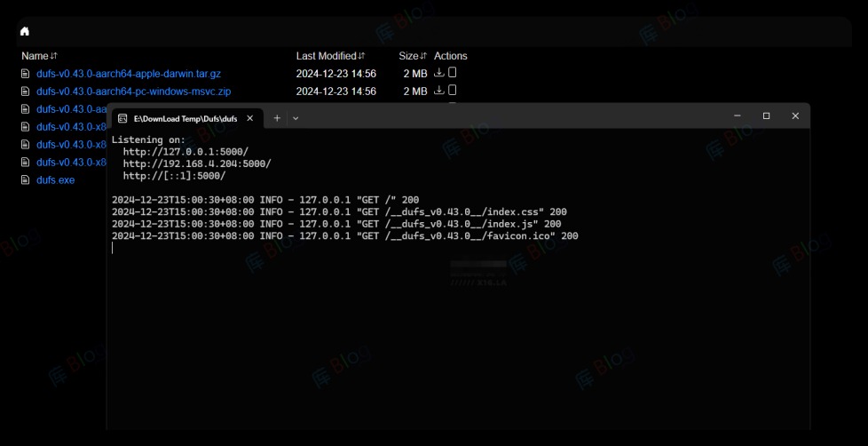Download the aarch64-apple-darwin.tar.gz file

tap(439, 73)
